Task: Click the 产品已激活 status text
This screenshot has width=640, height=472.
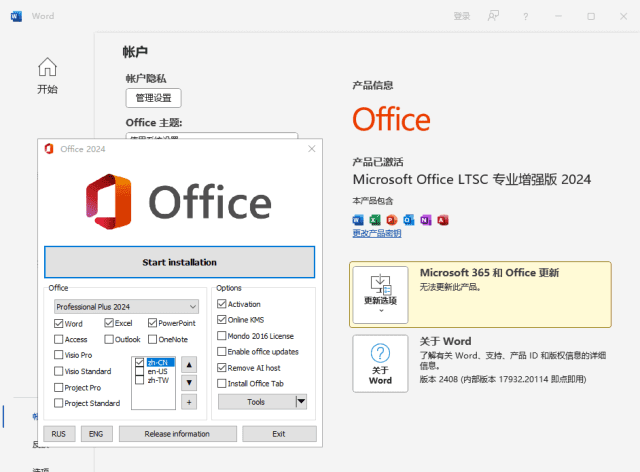Action: [378, 162]
